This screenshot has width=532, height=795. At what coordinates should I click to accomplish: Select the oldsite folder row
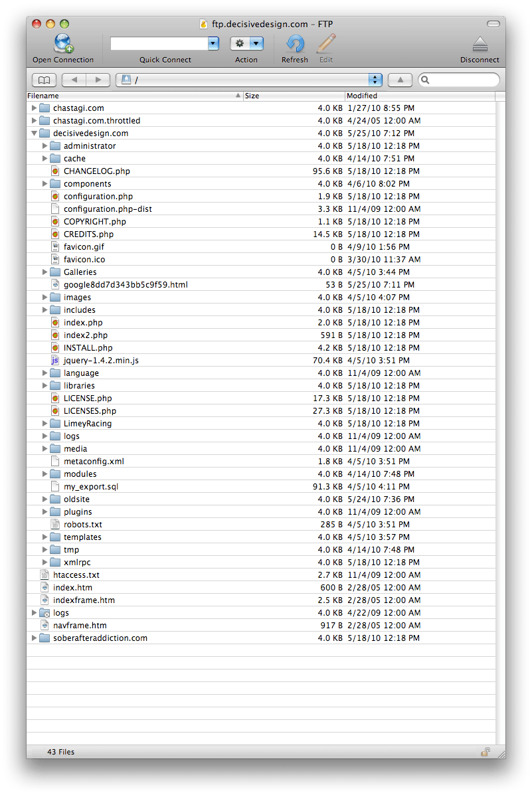(x=261, y=499)
